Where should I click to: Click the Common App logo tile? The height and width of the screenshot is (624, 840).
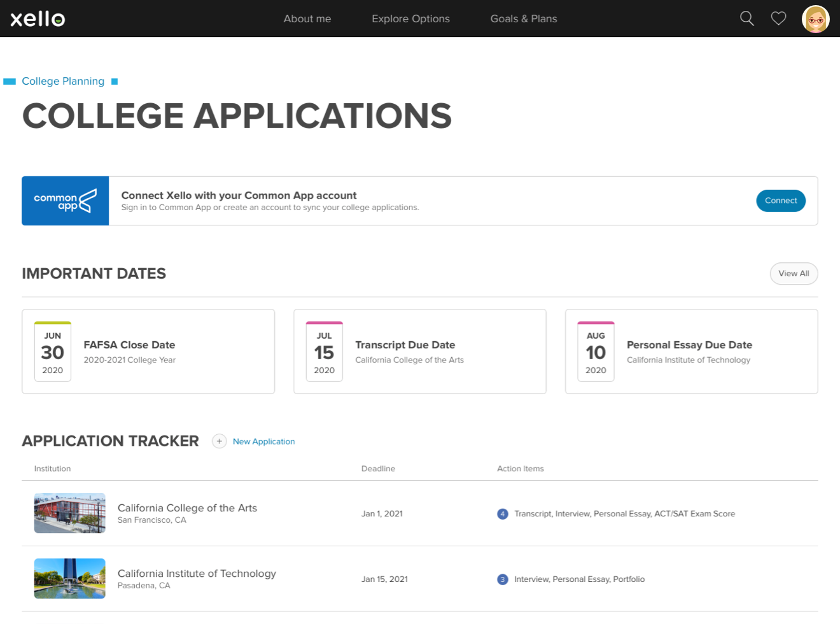(66, 201)
